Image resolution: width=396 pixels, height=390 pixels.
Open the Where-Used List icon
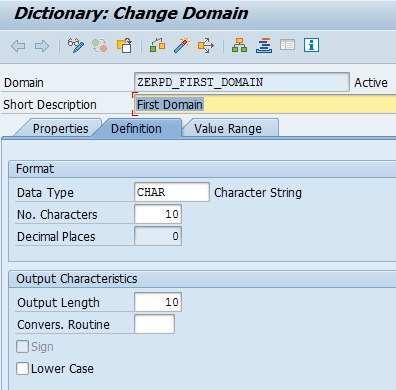(x=239, y=45)
